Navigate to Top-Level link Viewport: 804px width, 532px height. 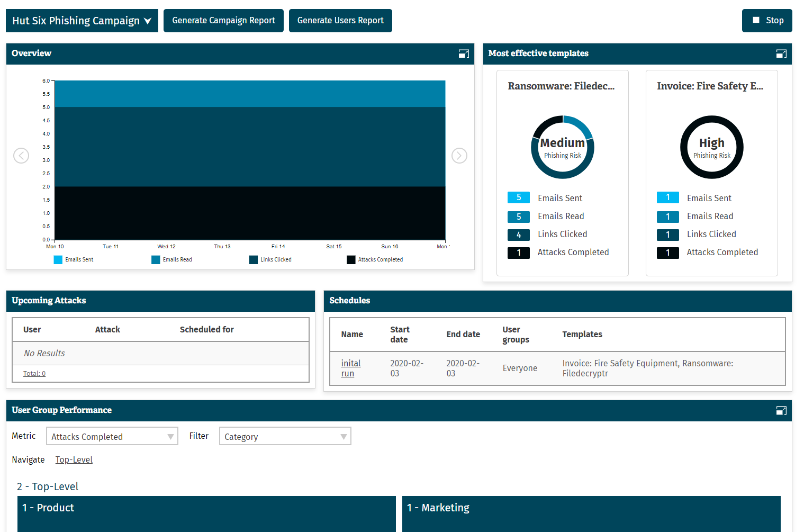[x=74, y=459]
